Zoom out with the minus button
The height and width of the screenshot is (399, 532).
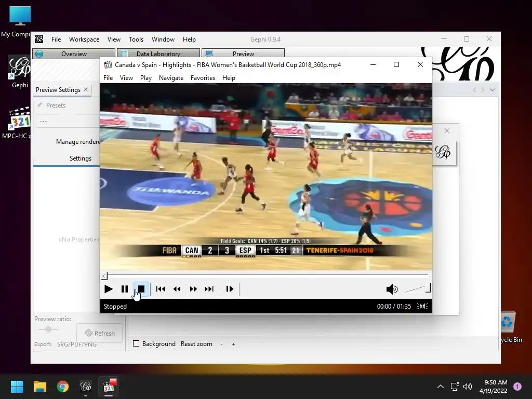221,344
